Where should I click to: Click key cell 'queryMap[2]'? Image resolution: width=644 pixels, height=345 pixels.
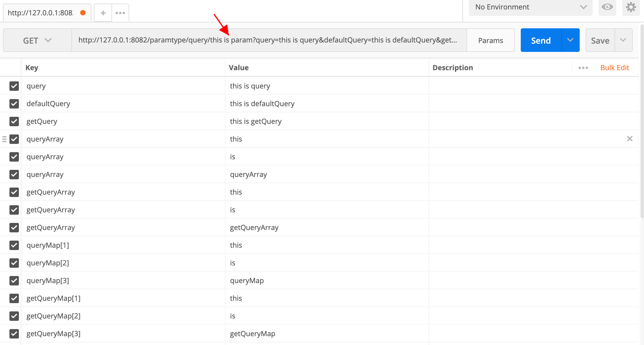pyautogui.click(x=124, y=263)
